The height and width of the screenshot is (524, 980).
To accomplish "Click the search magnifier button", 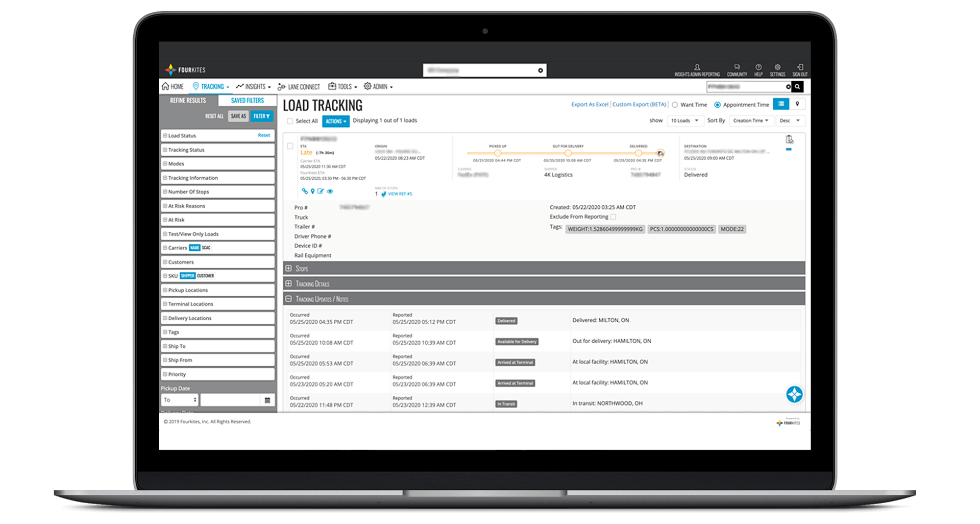I will point(797,87).
